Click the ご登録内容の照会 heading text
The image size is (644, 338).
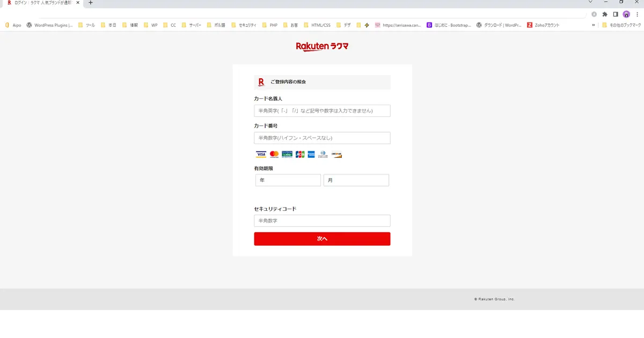click(288, 82)
